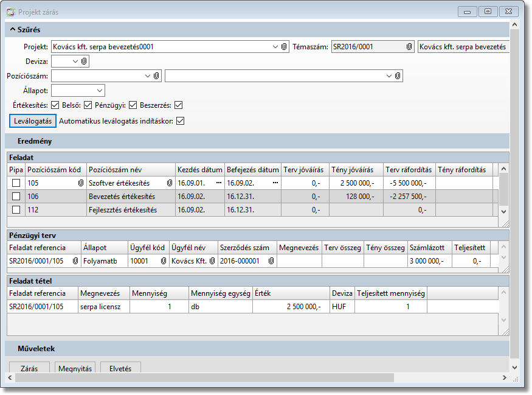Expand the Állapot dropdown
Image resolution: width=532 pixels, height=395 pixels.
[100, 91]
